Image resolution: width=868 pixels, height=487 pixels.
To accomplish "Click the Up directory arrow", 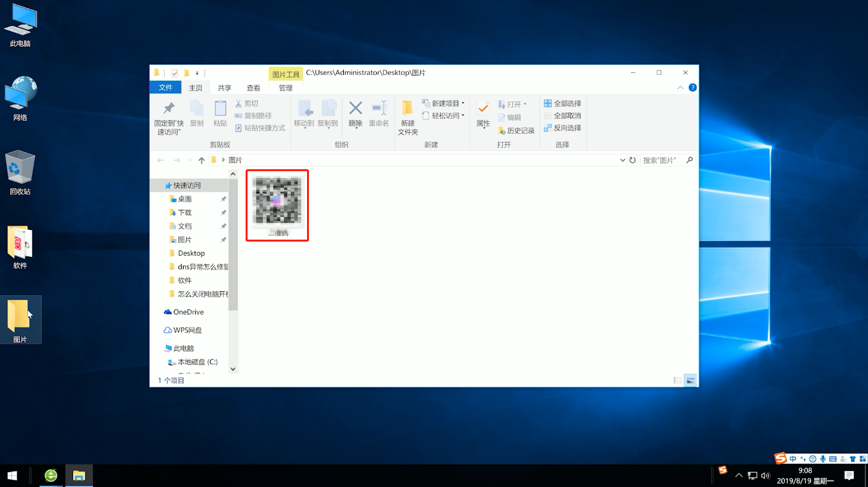I will pyautogui.click(x=202, y=160).
